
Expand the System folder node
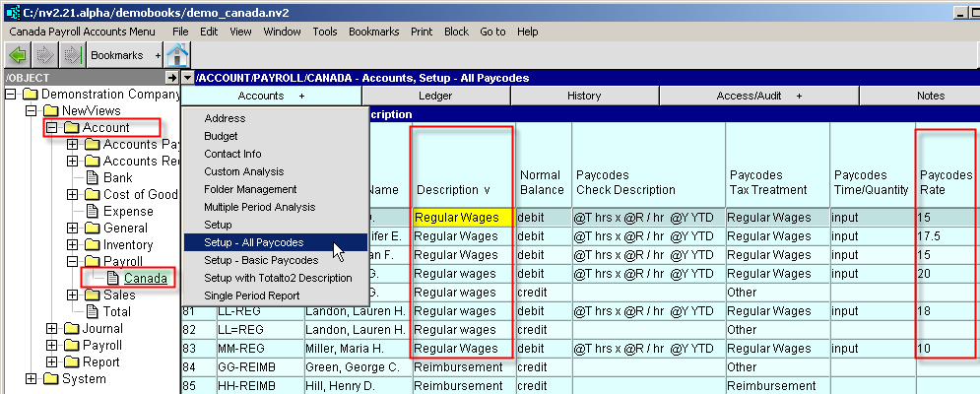click(x=32, y=379)
